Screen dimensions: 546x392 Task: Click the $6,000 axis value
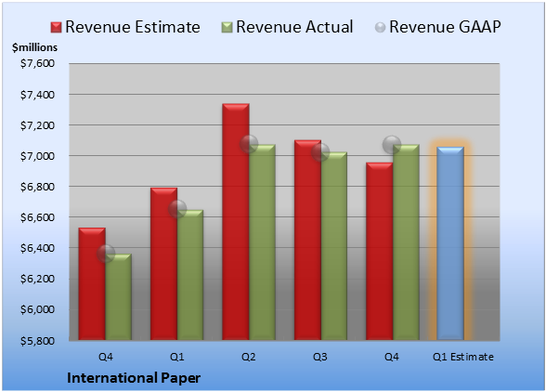tap(37, 309)
